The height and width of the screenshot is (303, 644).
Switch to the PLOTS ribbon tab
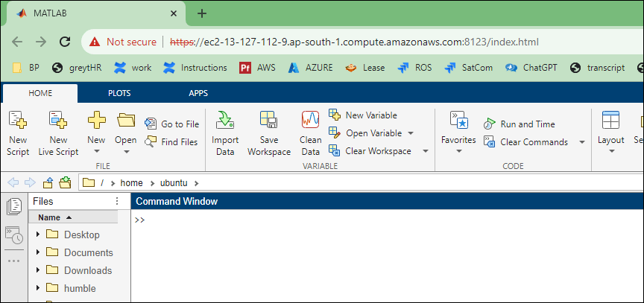[x=119, y=93]
